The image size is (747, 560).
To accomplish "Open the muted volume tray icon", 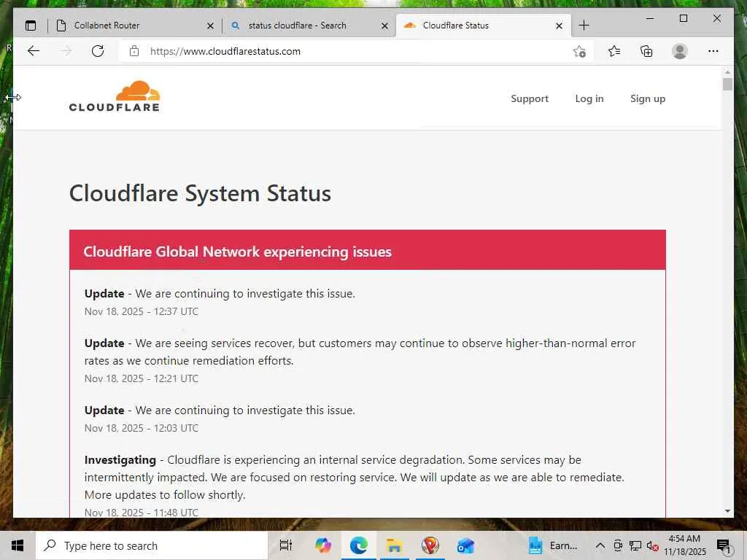I will [x=653, y=545].
